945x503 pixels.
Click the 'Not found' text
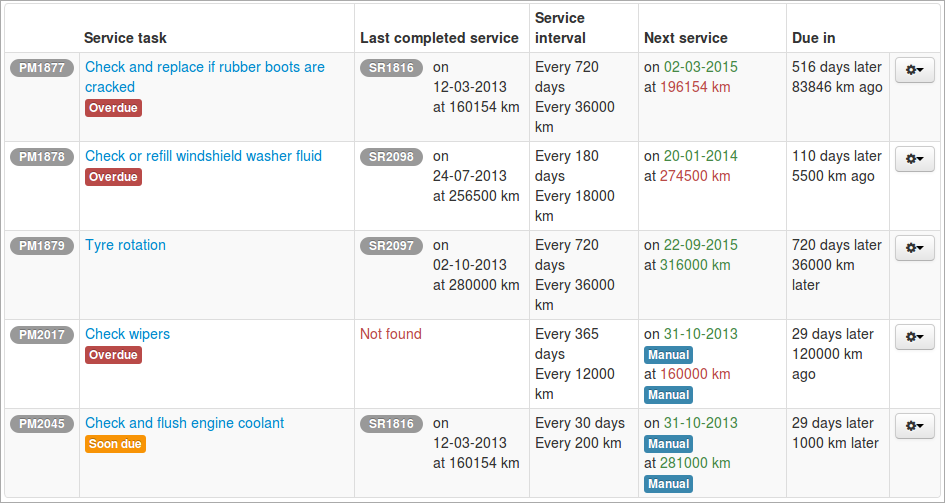click(x=391, y=334)
